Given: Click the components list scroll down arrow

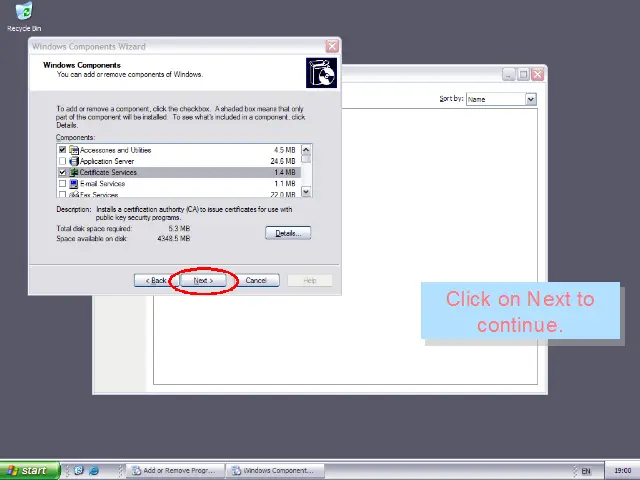Looking at the screenshot, I should (306, 191).
